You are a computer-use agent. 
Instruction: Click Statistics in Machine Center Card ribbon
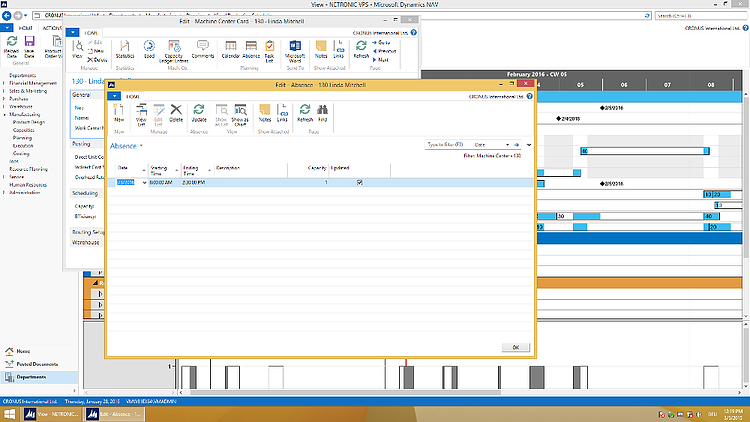[x=125, y=50]
